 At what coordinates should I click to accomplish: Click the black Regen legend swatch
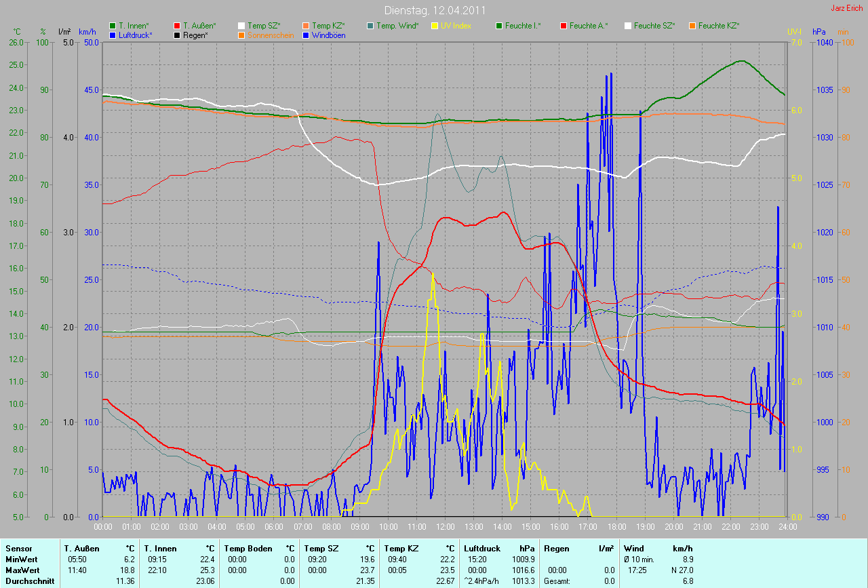(177, 35)
